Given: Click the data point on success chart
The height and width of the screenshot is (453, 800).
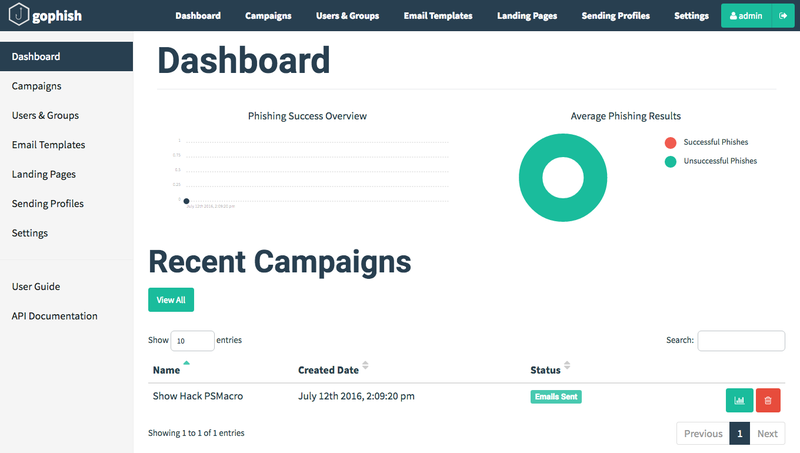Looking at the screenshot, I should [186, 201].
